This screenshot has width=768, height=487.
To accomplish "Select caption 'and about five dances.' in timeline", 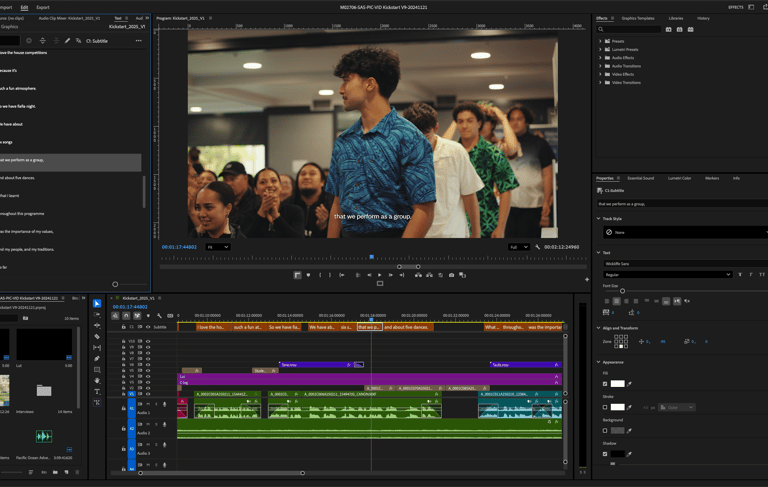I will point(407,327).
